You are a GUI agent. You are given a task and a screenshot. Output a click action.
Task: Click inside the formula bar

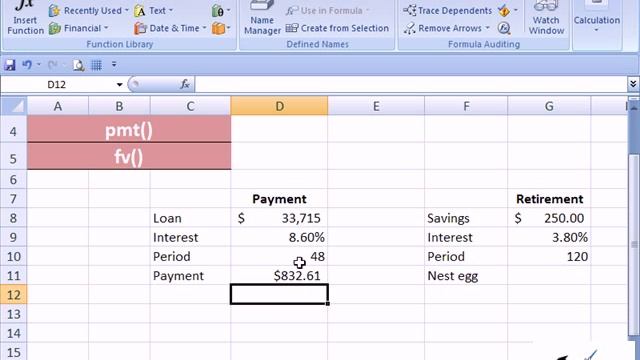point(410,84)
